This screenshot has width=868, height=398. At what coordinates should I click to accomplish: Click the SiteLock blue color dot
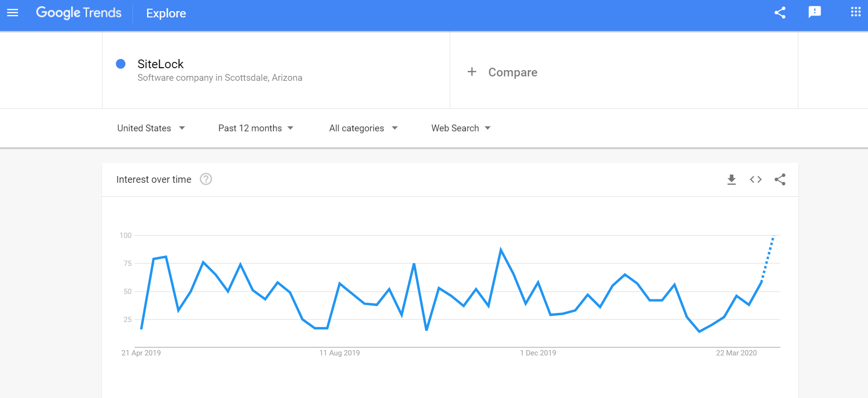[121, 64]
